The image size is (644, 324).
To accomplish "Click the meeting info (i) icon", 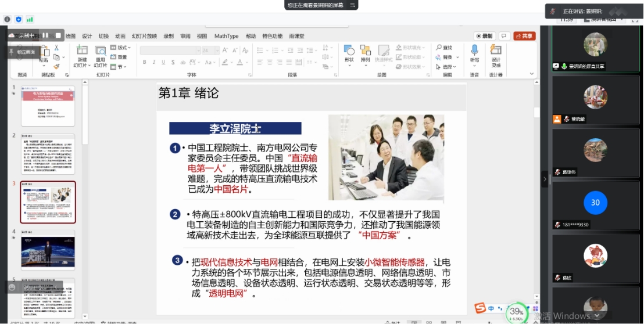I will tap(7, 19).
